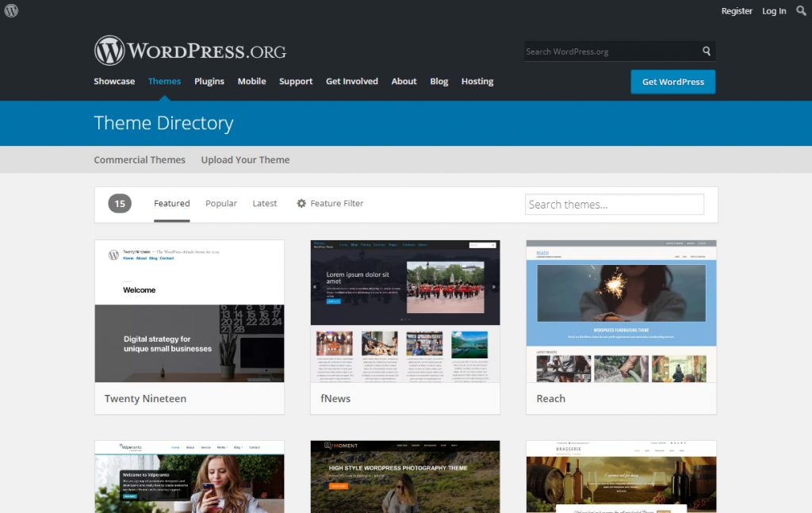812x513 pixels.
Task: Click the Register link
Action: (x=737, y=11)
